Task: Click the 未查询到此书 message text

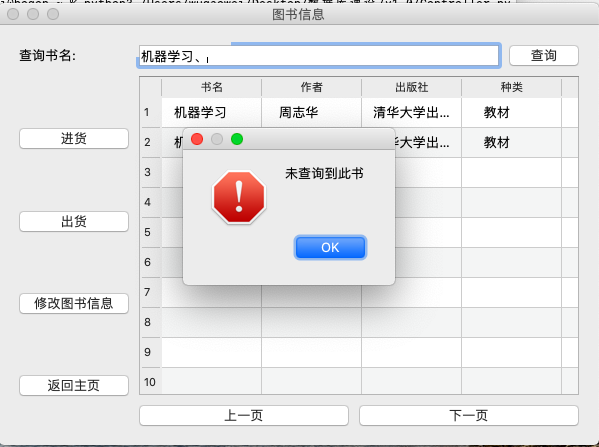Action: point(324,173)
